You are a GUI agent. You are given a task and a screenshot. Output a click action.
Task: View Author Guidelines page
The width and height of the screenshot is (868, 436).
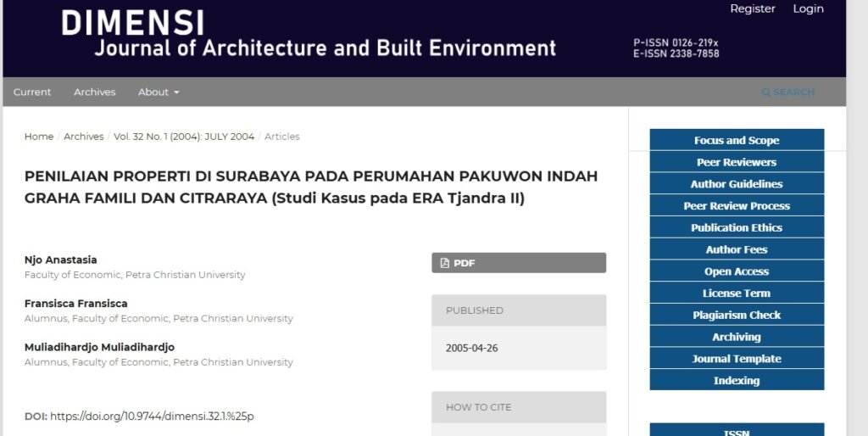click(736, 184)
